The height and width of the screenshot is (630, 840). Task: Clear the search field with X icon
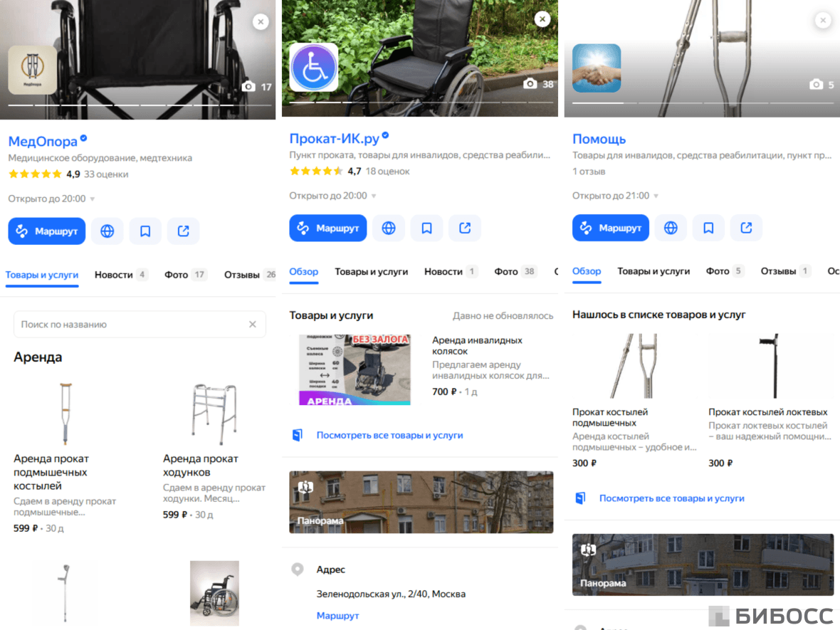coord(252,324)
